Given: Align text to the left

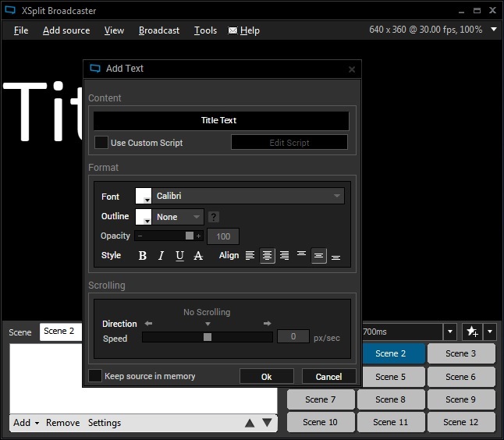Looking at the screenshot, I should [x=250, y=256].
